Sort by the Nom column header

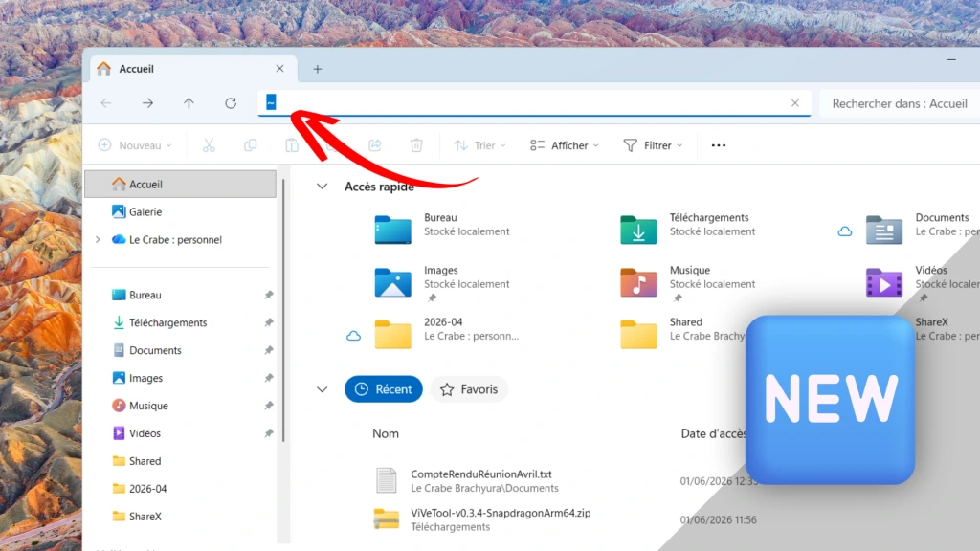[386, 433]
